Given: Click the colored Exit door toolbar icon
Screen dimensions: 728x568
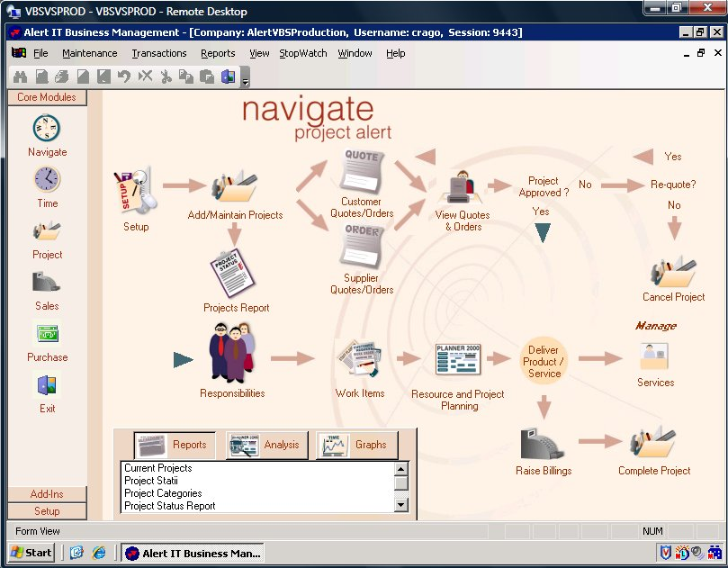Looking at the screenshot, I should (228, 77).
